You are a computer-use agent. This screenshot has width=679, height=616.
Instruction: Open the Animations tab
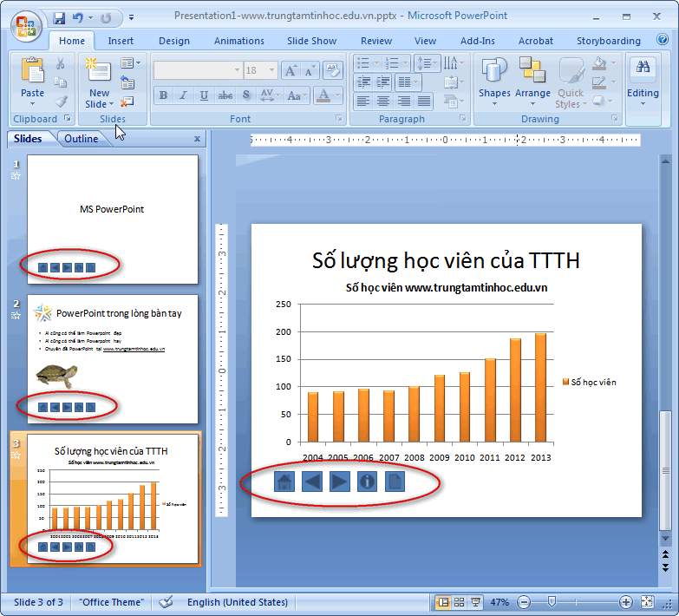(x=239, y=41)
